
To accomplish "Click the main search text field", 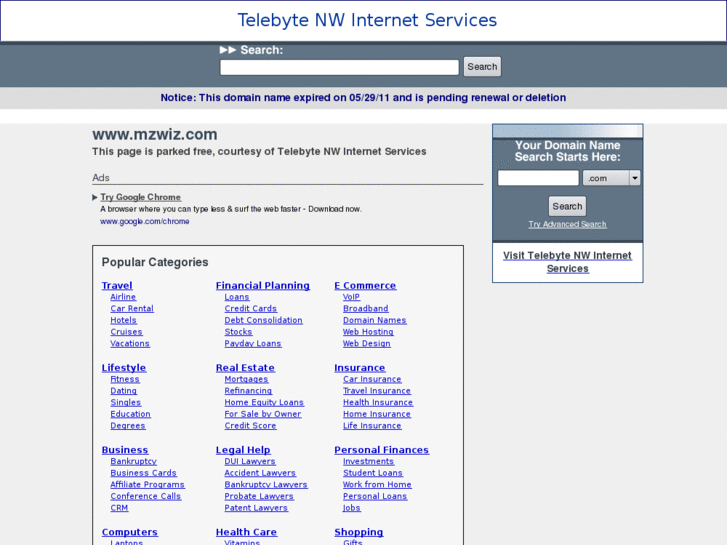I will coord(339,67).
